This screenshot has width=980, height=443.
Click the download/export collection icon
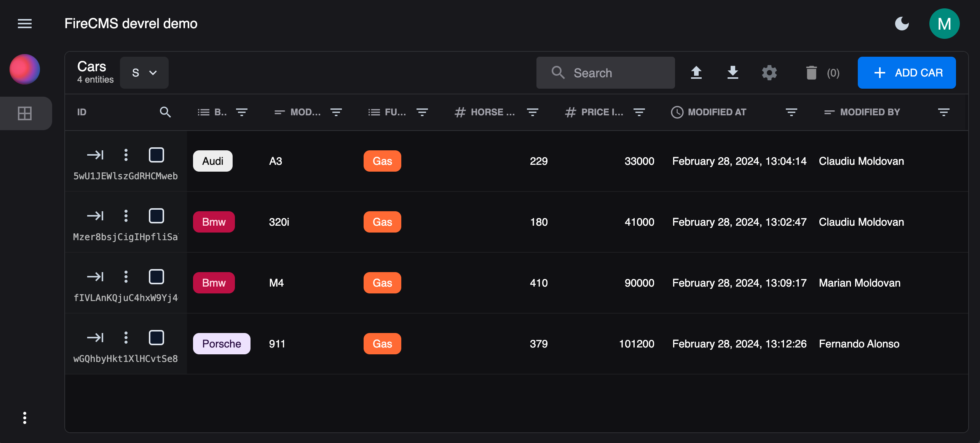[x=733, y=72]
